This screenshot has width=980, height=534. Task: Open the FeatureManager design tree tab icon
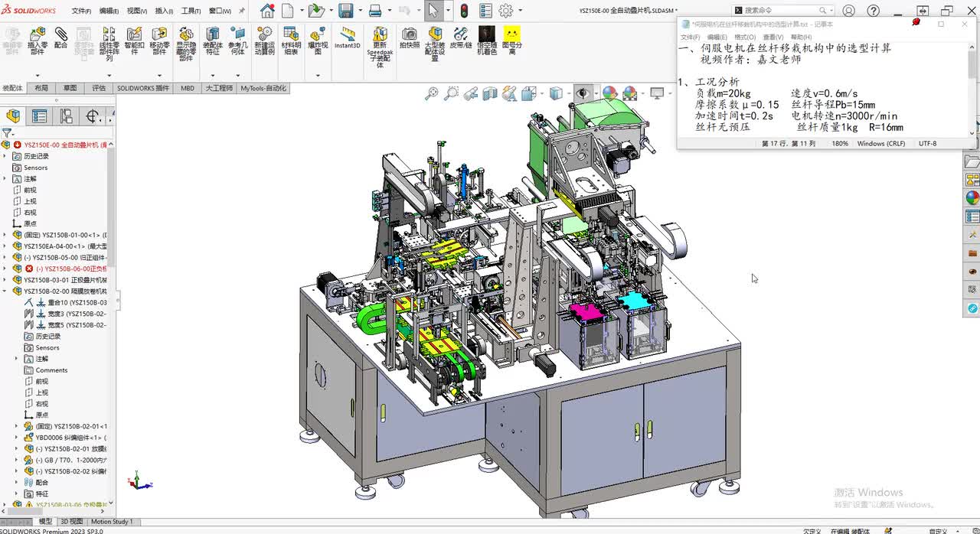tap(13, 116)
